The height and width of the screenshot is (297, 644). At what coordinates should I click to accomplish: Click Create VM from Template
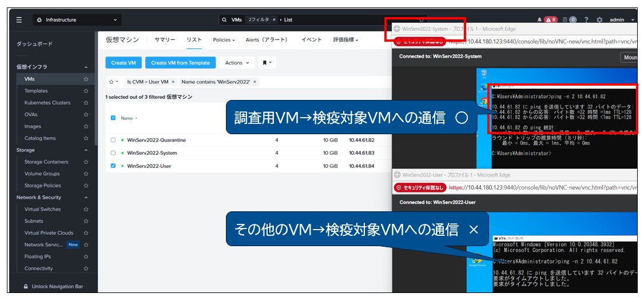pos(180,63)
